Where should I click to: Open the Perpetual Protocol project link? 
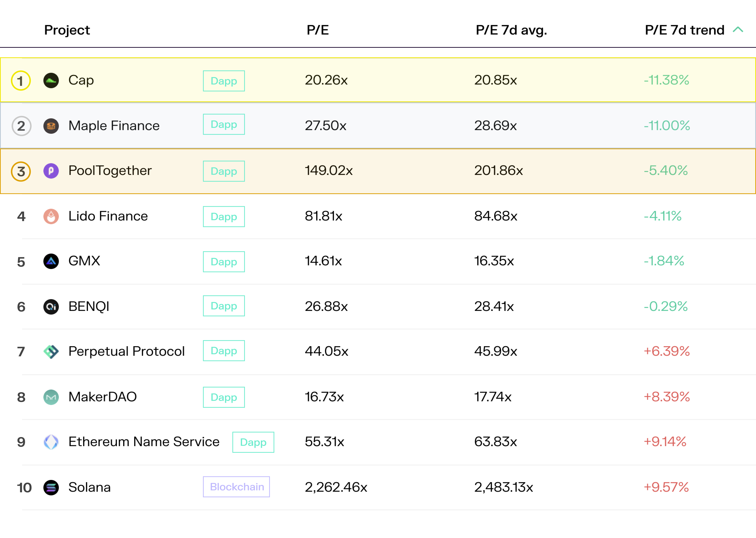click(126, 351)
